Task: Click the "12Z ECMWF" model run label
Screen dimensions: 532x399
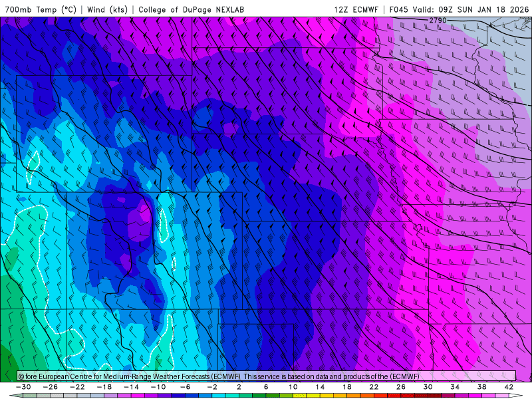Action: point(356,9)
